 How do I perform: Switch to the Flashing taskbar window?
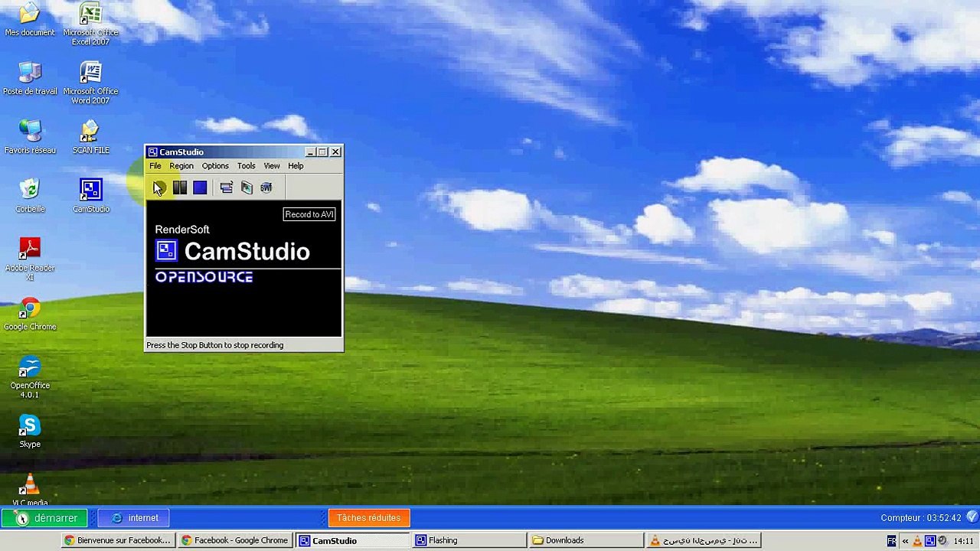(469, 540)
